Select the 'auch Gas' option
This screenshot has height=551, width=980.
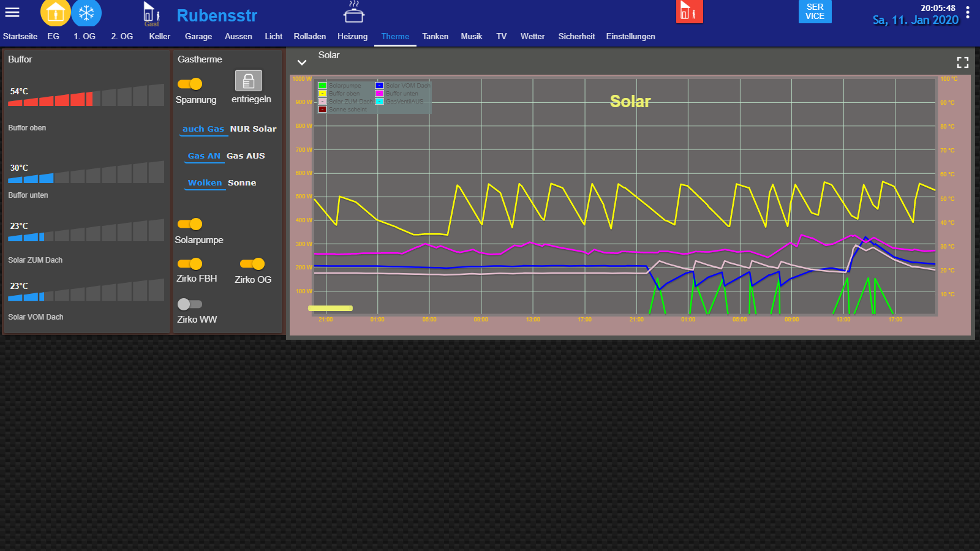coord(203,129)
